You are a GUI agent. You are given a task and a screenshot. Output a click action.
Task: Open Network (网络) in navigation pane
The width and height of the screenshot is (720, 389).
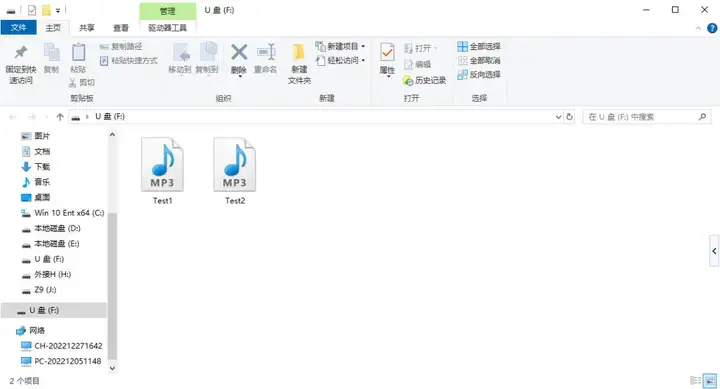pyautogui.click(x=30, y=330)
